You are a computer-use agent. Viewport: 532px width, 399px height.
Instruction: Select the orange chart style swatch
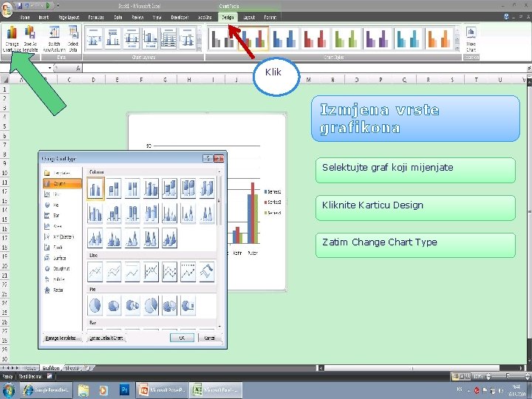point(440,38)
